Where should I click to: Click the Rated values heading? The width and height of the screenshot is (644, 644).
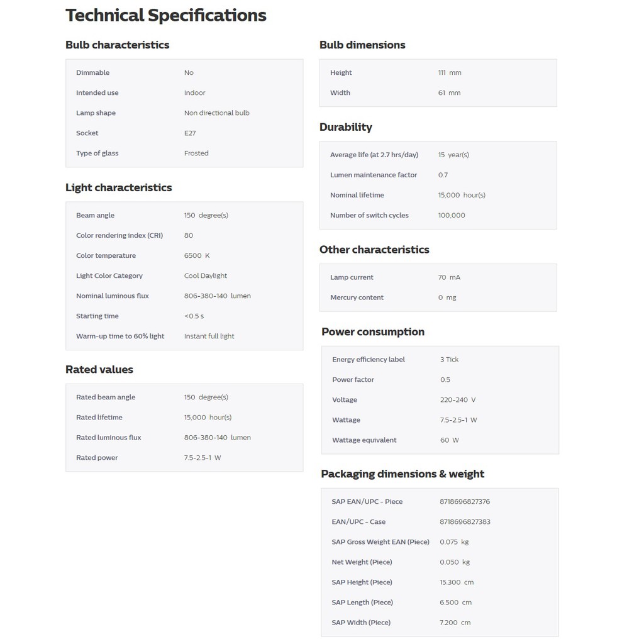99,370
